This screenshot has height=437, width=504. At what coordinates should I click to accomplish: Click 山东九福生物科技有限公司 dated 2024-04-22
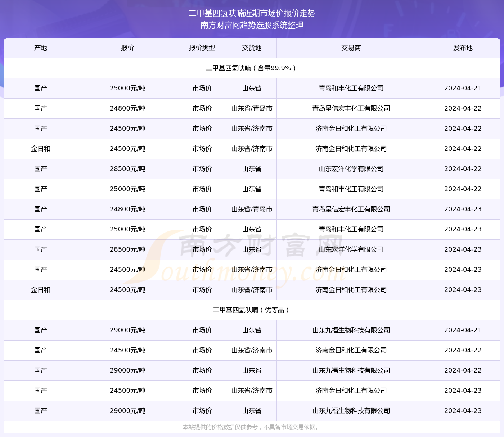(351, 370)
